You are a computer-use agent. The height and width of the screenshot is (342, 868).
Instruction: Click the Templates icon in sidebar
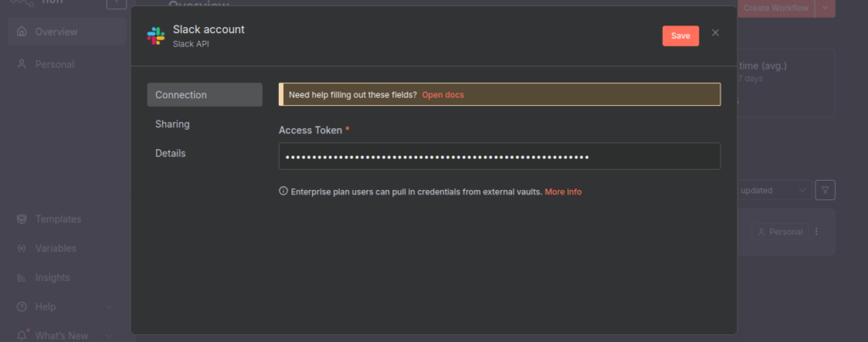(22, 219)
